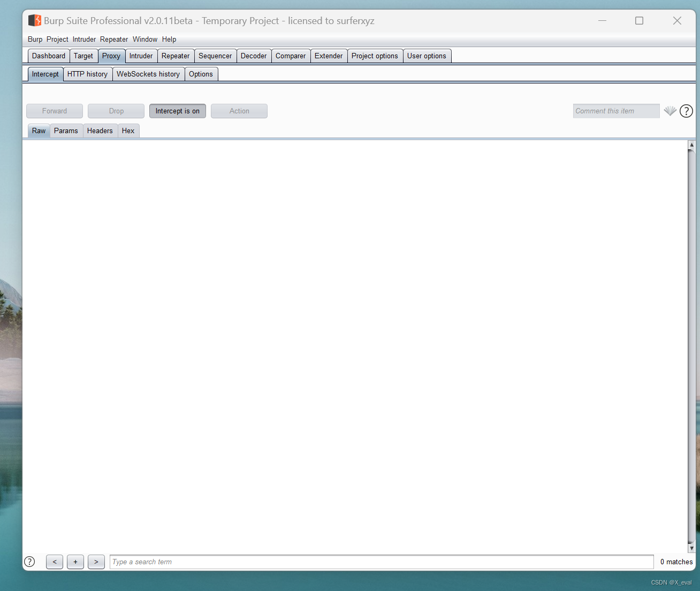Screen dimensions: 700x591
Task: Click the highlight color picker icon
Action: [670, 111]
